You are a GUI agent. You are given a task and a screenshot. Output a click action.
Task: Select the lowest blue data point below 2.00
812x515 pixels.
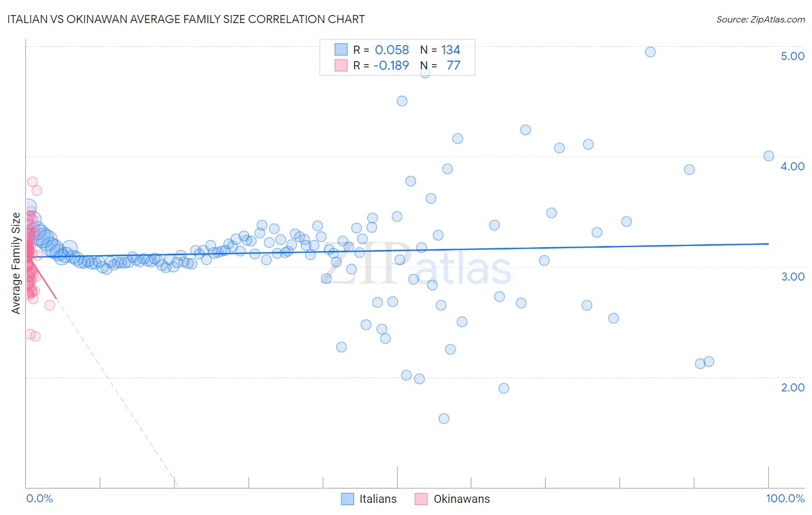click(x=444, y=419)
